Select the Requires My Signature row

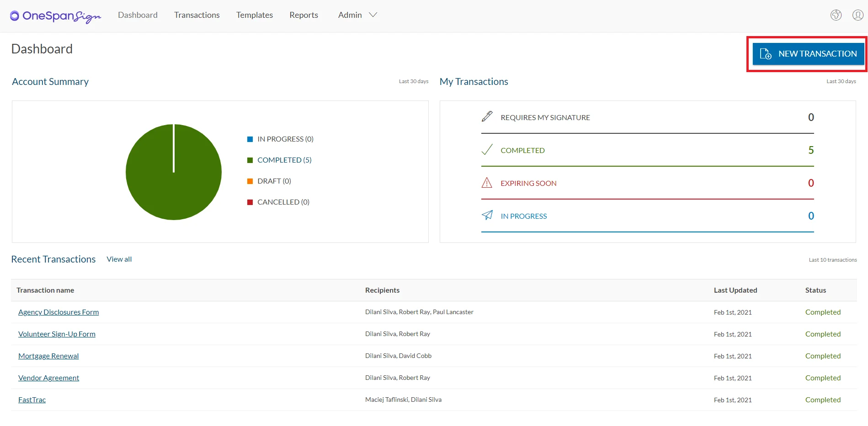(x=648, y=117)
